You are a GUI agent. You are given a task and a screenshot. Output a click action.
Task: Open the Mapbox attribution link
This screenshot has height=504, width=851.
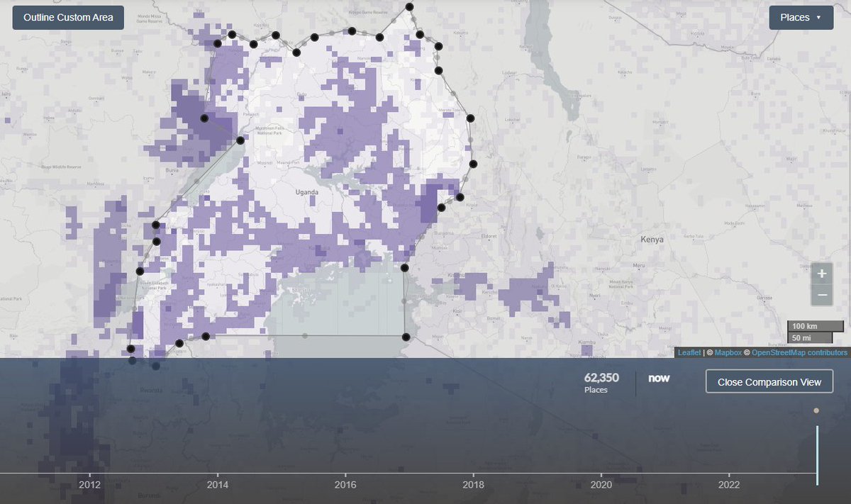[x=728, y=352]
